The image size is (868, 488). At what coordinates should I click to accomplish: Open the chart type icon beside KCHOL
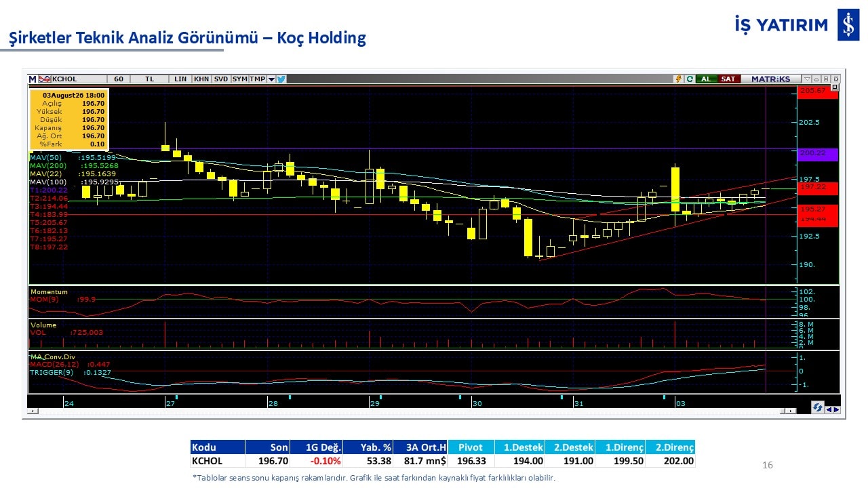click(x=45, y=79)
